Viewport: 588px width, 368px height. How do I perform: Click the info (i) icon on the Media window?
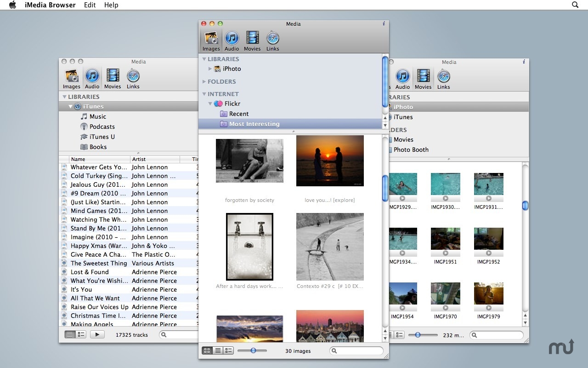384,23
